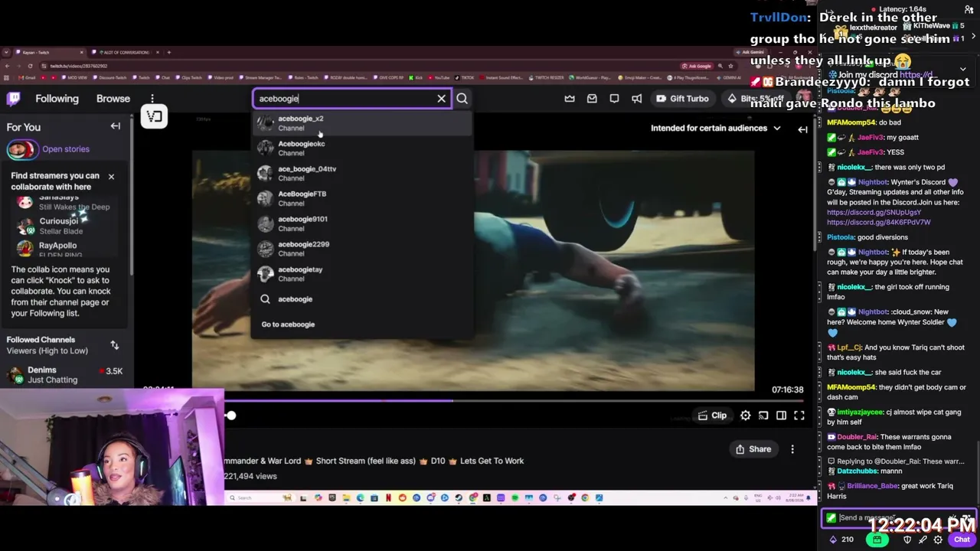Click the Gift Turbo button

[683, 98]
